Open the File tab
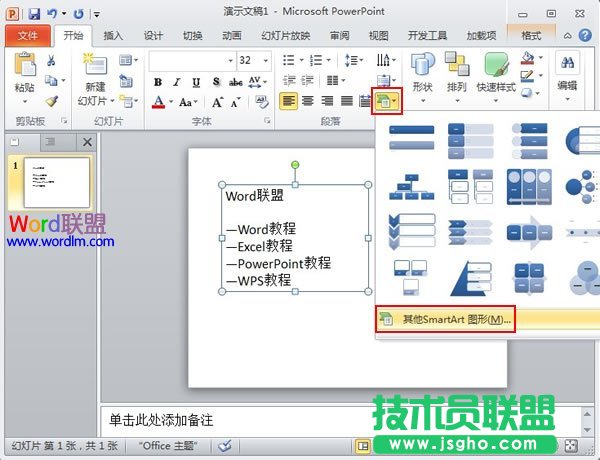 pyautogui.click(x=28, y=36)
